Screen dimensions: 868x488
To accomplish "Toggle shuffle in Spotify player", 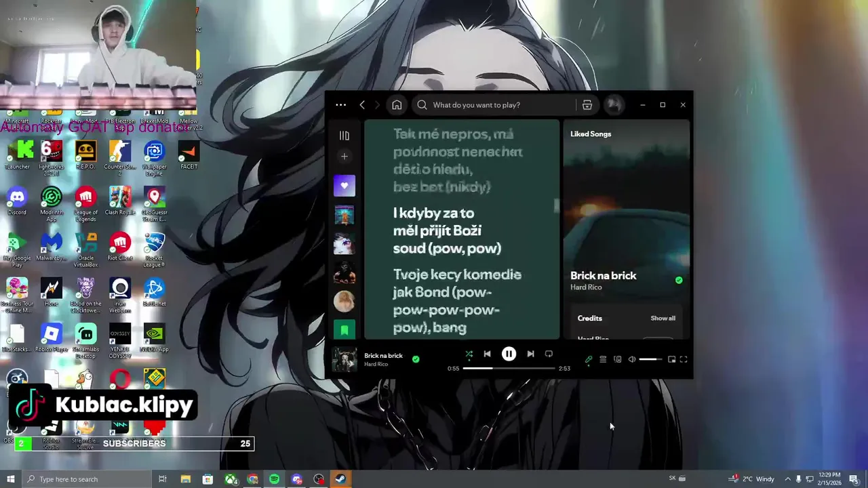I will point(469,354).
